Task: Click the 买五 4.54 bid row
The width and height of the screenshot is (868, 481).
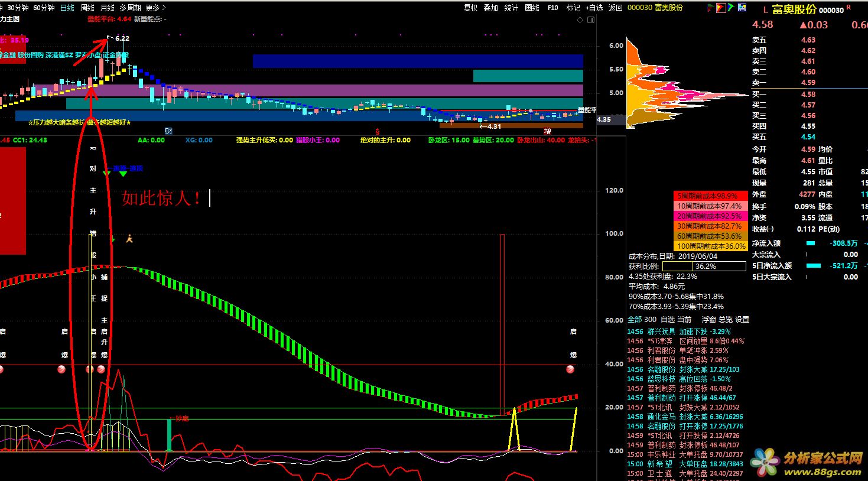Action: pyautogui.click(x=784, y=137)
